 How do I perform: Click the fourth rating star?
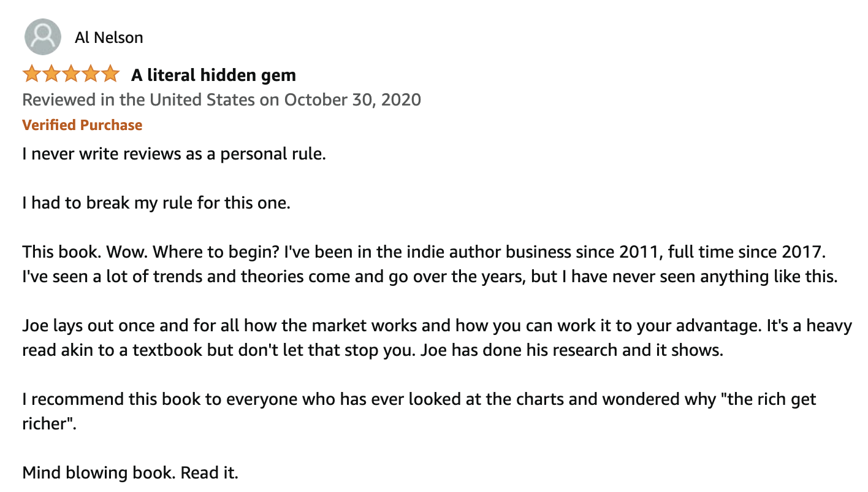coord(91,75)
